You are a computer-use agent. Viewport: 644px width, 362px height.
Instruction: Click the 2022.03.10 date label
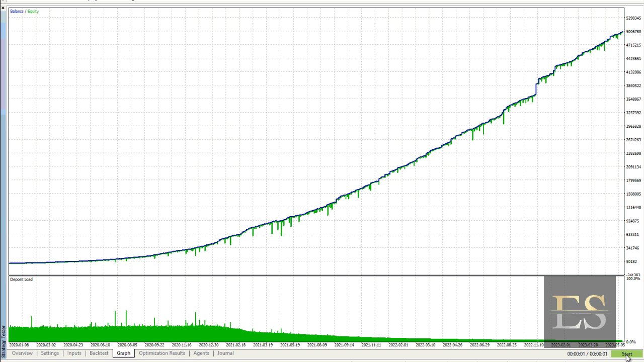[x=426, y=345]
